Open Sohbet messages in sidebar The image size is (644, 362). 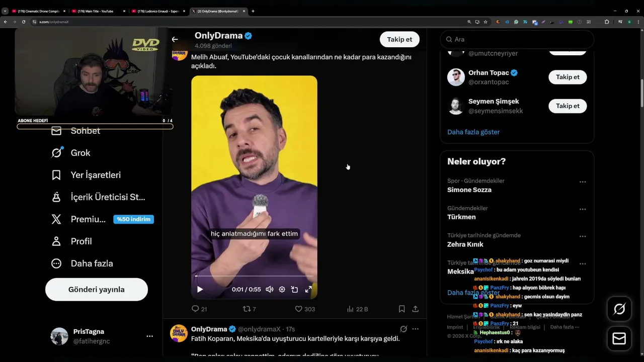pos(75,131)
